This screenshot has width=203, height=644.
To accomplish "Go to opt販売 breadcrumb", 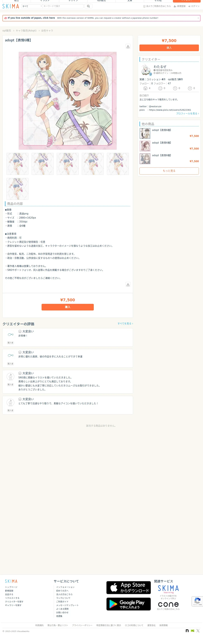I will (7, 30).
